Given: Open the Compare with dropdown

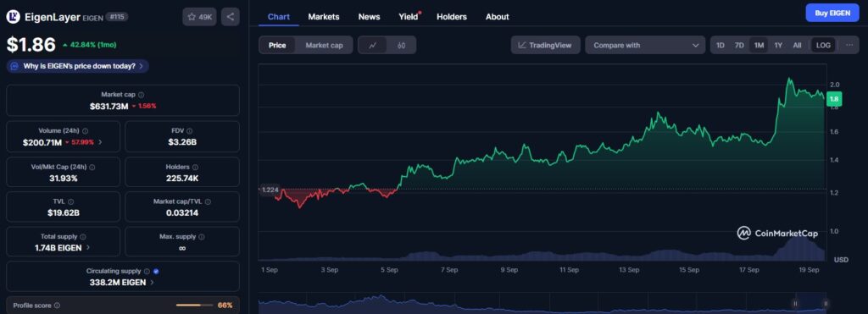Looking at the screenshot, I should pos(645,46).
